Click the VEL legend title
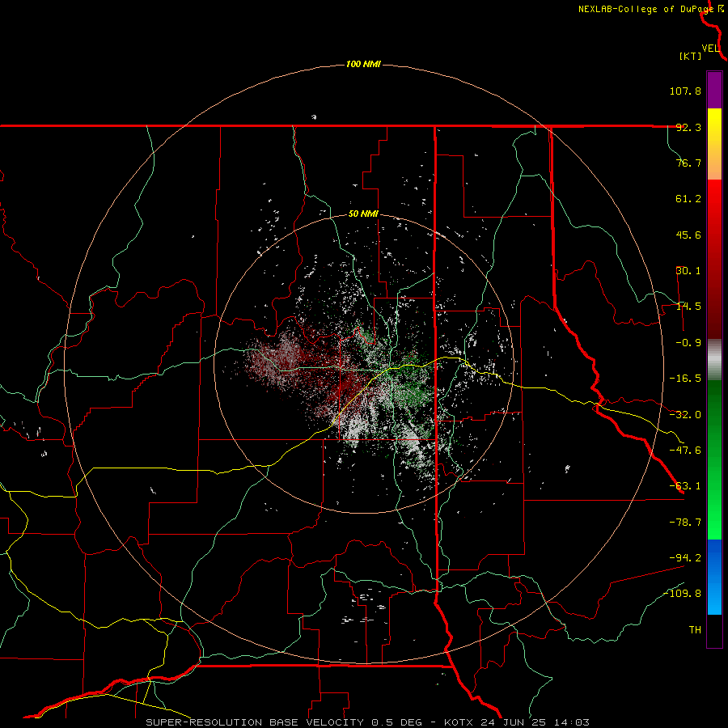Image resolution: width=728 pixels, height=728 pixels. [710, 49]
